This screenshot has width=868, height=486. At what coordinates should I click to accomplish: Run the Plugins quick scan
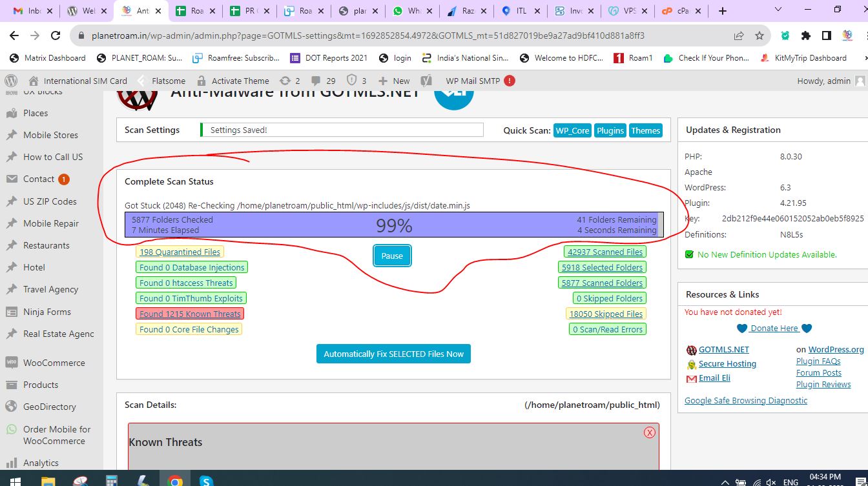(610, 130)
